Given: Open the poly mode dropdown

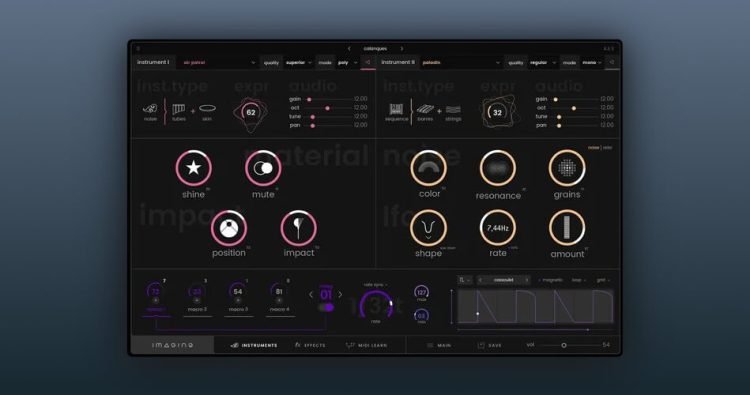Looking at the screenshot, I should (x=348, y=63).
